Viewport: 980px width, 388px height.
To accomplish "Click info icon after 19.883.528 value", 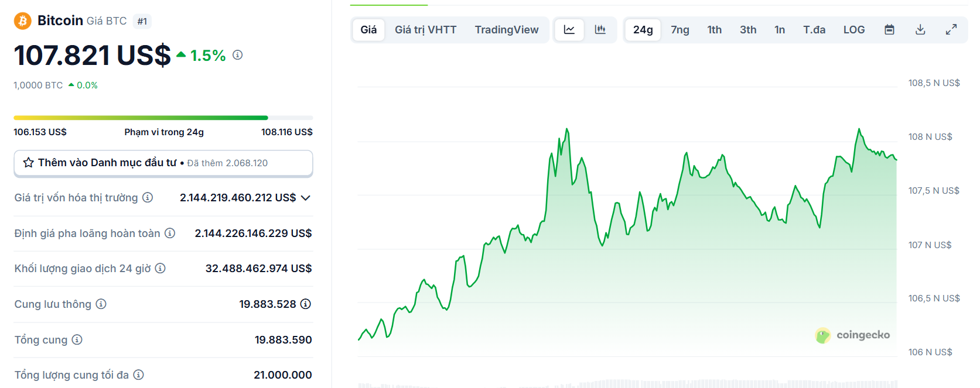I will click(305, 304).
